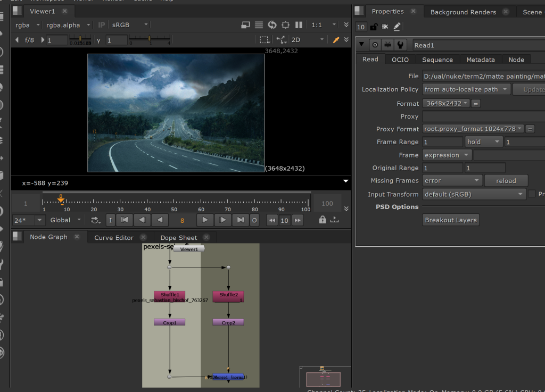
Task: Jump to first frame
Action: click(x=125, y=220)
